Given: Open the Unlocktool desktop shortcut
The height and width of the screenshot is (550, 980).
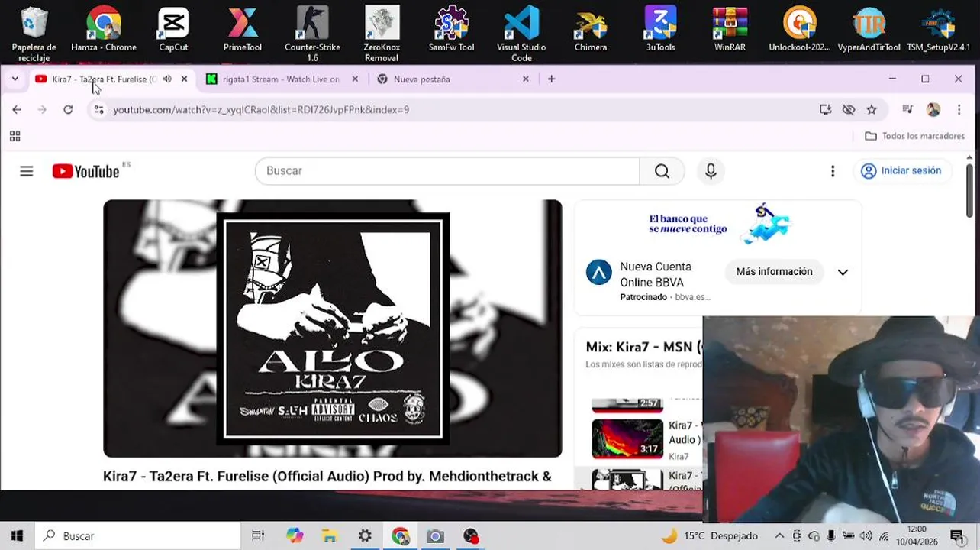Looking at the screenshot, I should tap(800, 31).
